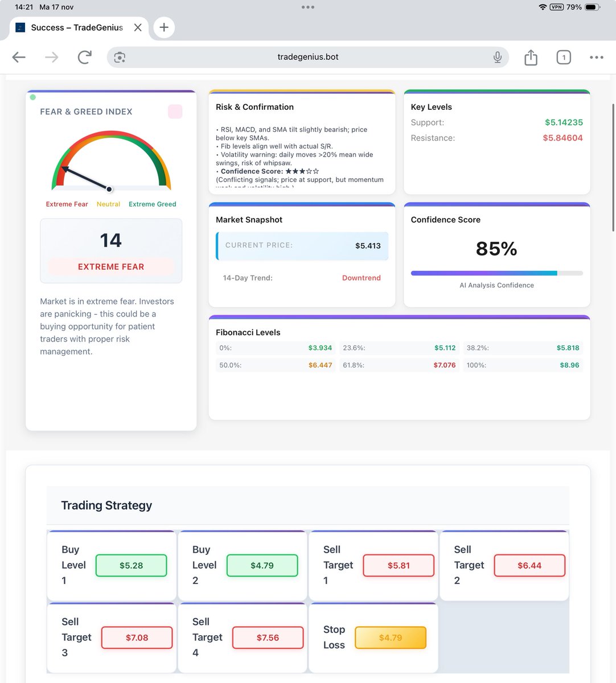Go back with the browser back arrow

pyautogui.click(x=19, y=57)
